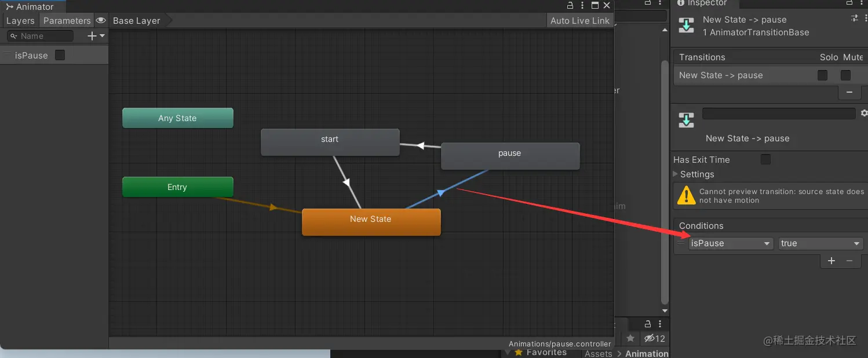
Task: Click the Conditions section header
Action: point(701,226)
